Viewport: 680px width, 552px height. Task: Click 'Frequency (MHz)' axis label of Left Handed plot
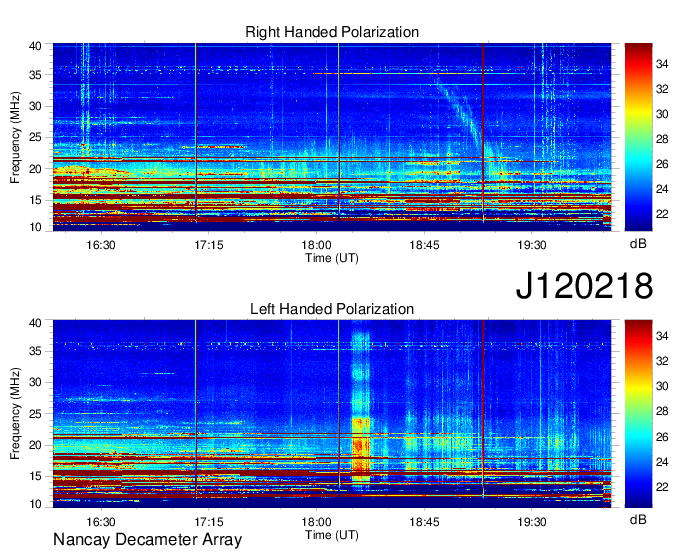[x=15, y=414]
